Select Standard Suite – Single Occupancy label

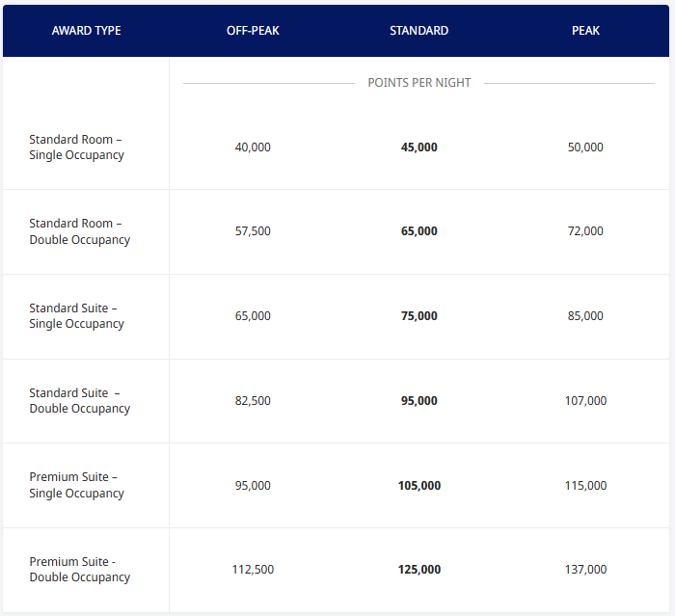76,316
